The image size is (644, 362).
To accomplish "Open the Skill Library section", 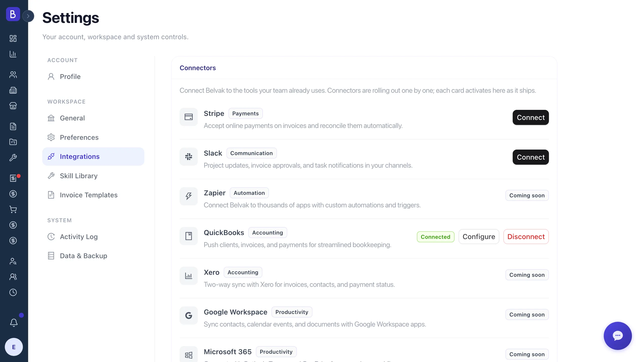I will tap(93, 176).
